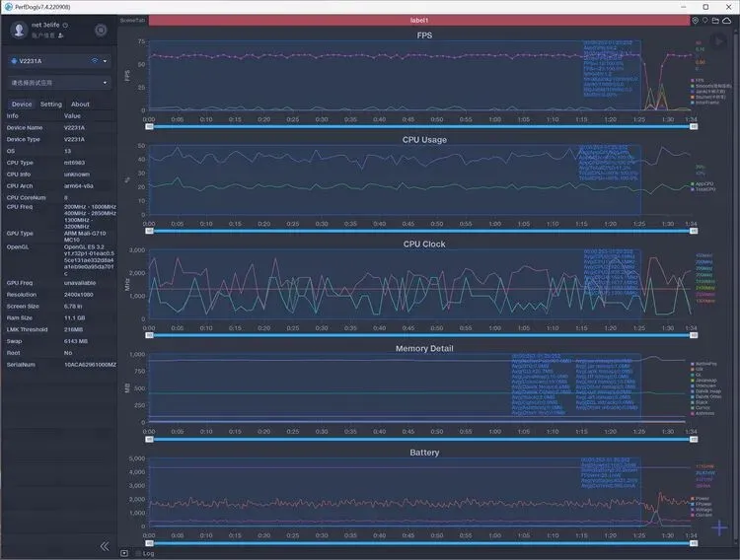Toggle the FPS legend series

pos(697,81)
